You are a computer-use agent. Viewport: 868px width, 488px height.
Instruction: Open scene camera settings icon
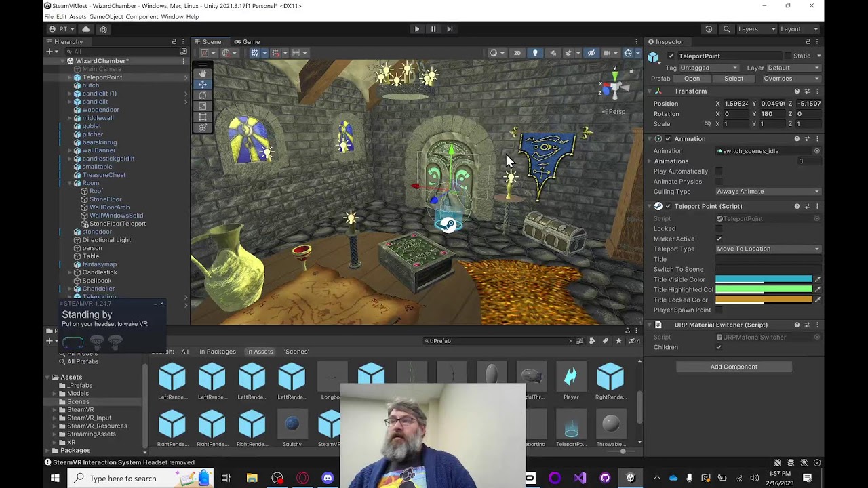click(608, 53)
